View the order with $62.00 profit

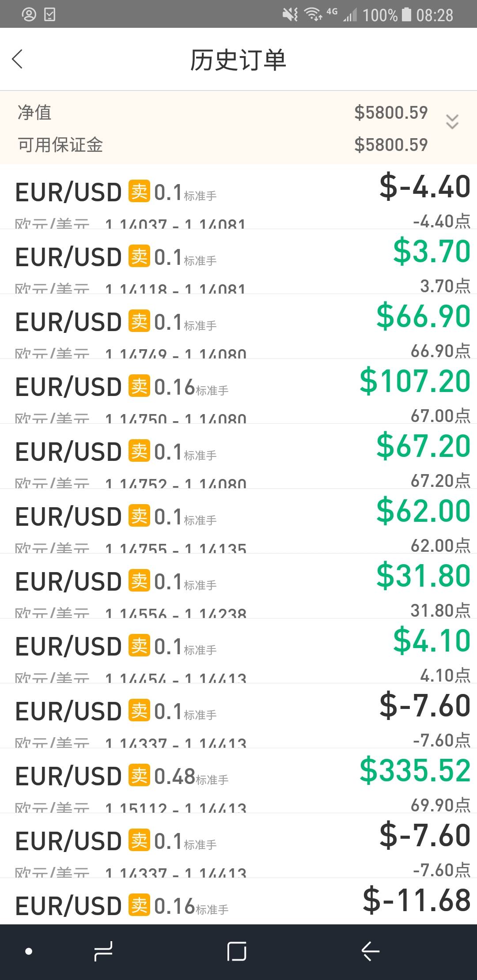click(238, 521)
